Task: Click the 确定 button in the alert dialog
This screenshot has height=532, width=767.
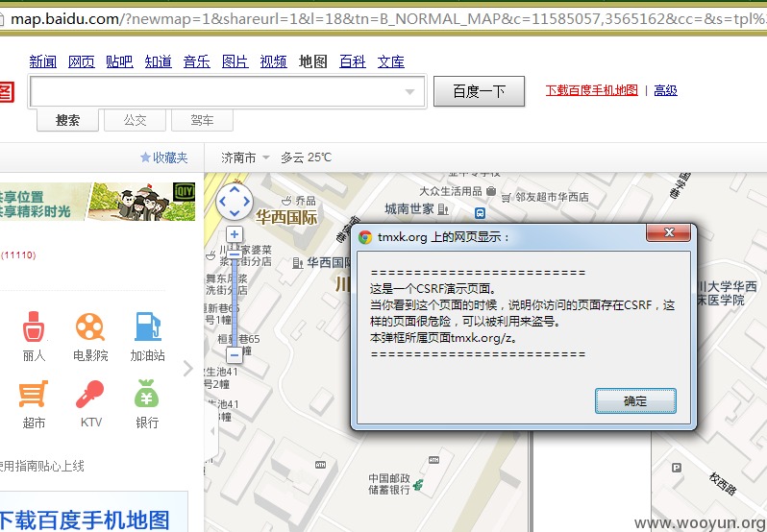Action: point(635,401)
